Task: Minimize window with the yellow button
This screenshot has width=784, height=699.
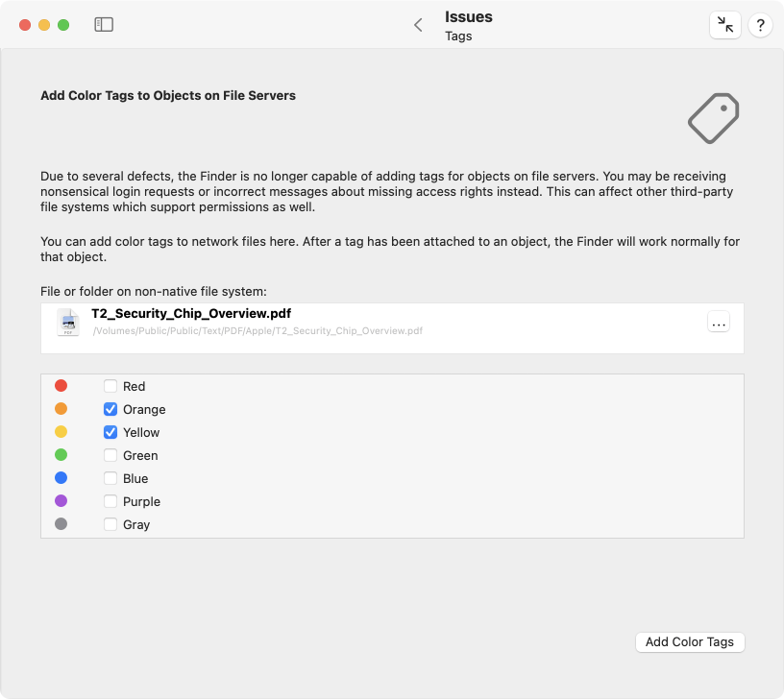Action: tap(44, 25)
